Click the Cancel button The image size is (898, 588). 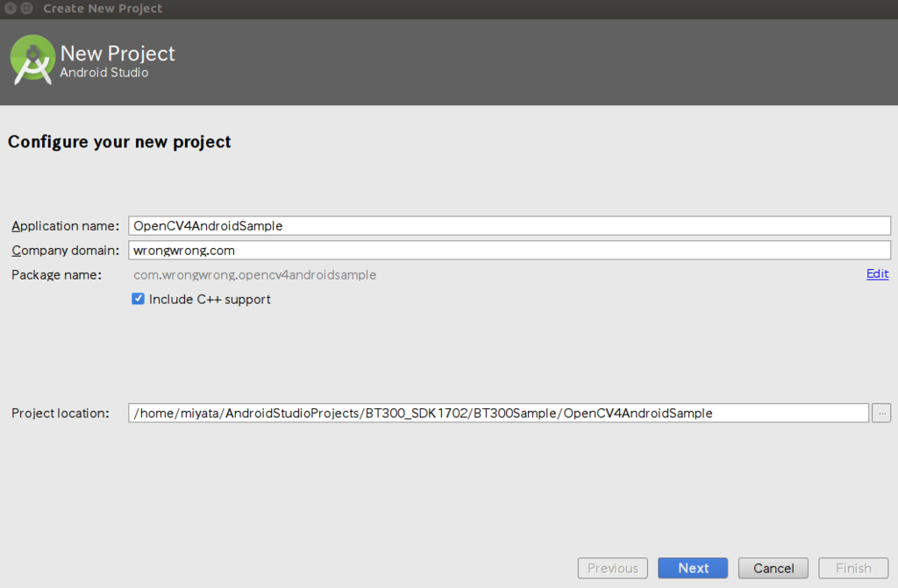pos(773,568)
